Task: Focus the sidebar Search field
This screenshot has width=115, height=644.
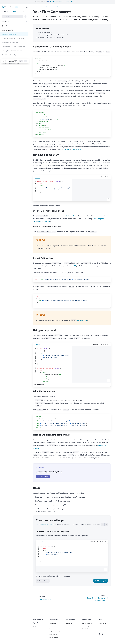Action: pos(15,16)
